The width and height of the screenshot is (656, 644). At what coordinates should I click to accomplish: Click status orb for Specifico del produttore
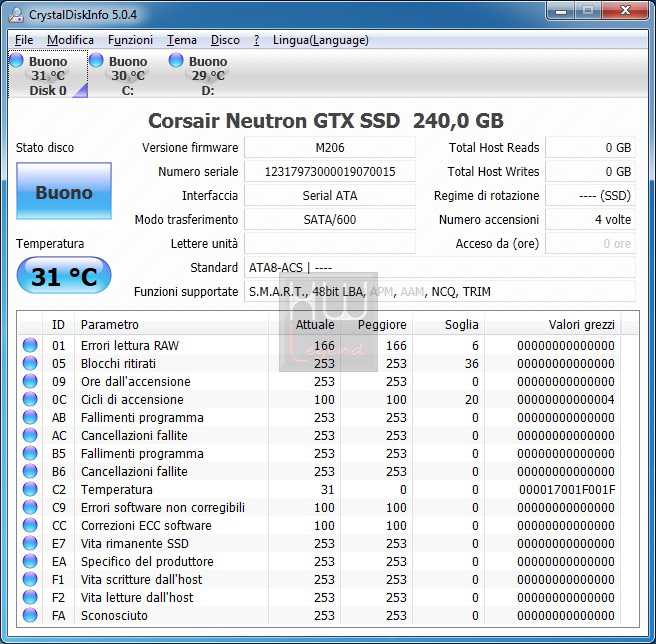pyautogui.click(x=30, y=561)
